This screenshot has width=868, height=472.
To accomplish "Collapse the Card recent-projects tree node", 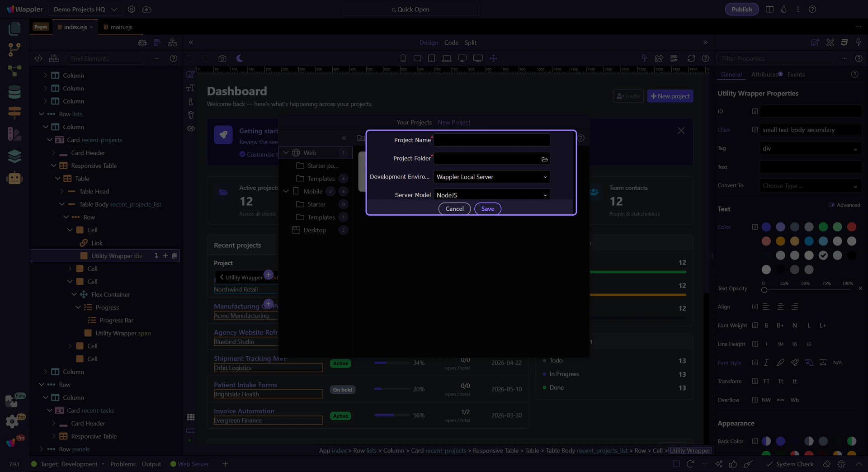I will (x=50, y=140).
